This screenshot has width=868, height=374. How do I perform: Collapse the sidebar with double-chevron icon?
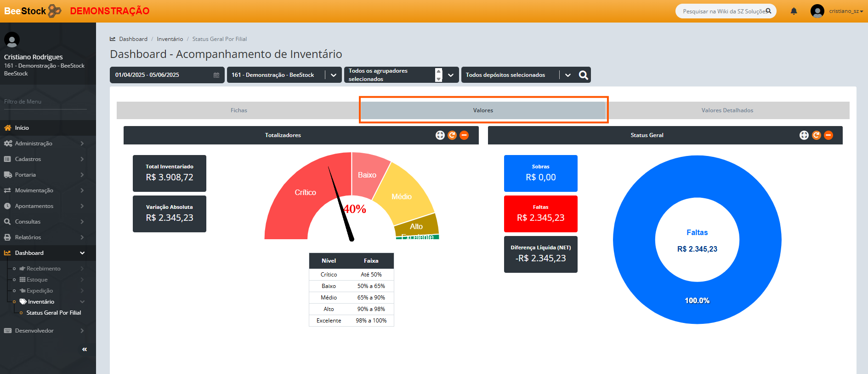coord(85,350)
